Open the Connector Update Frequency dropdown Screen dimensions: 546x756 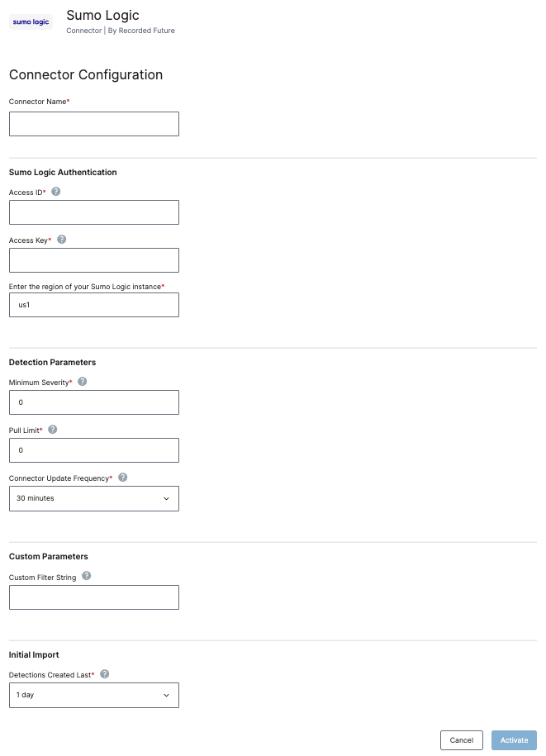pyautogui.click(x=93, y=498)
